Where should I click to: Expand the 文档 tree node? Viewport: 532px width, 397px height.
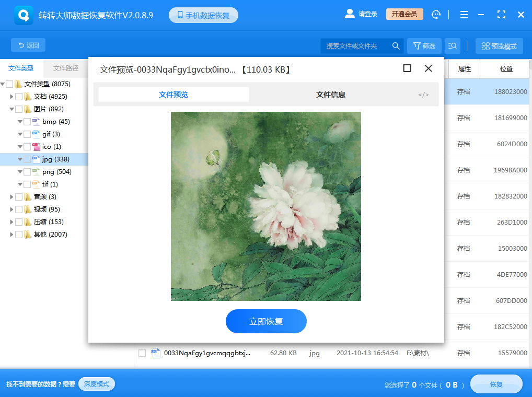11,96
